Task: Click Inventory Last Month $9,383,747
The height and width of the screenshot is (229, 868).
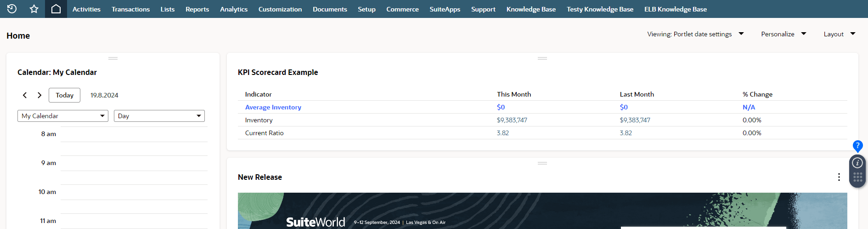Action: (x=635, y=120)
